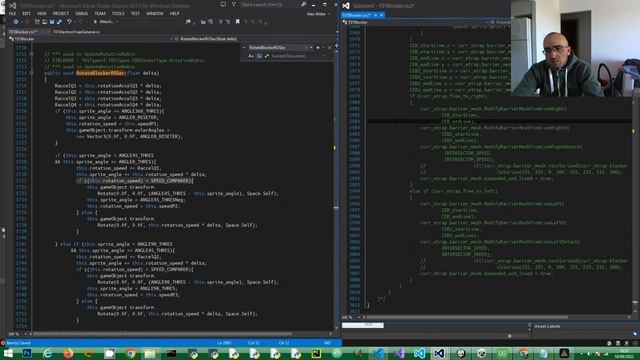Click the RotateBlockerROSec find search field

pyautogui.click(x=276, y=47)
